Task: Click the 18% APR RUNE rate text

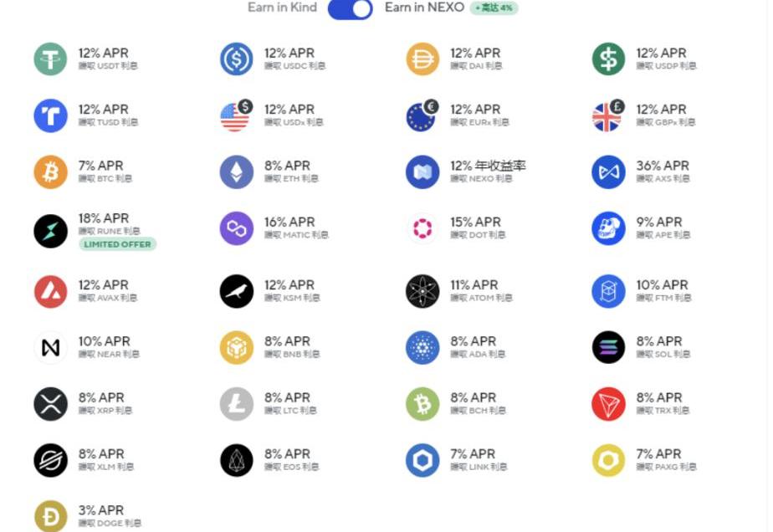Action: click(x=104, y=218)
